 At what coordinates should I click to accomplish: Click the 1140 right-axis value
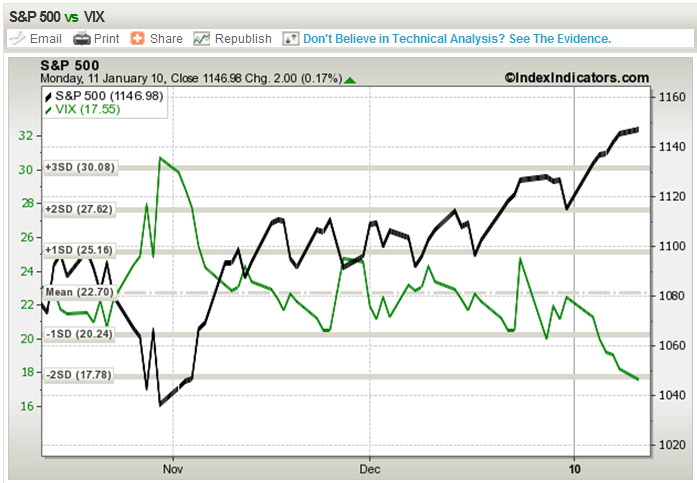[x=672, y=147]
